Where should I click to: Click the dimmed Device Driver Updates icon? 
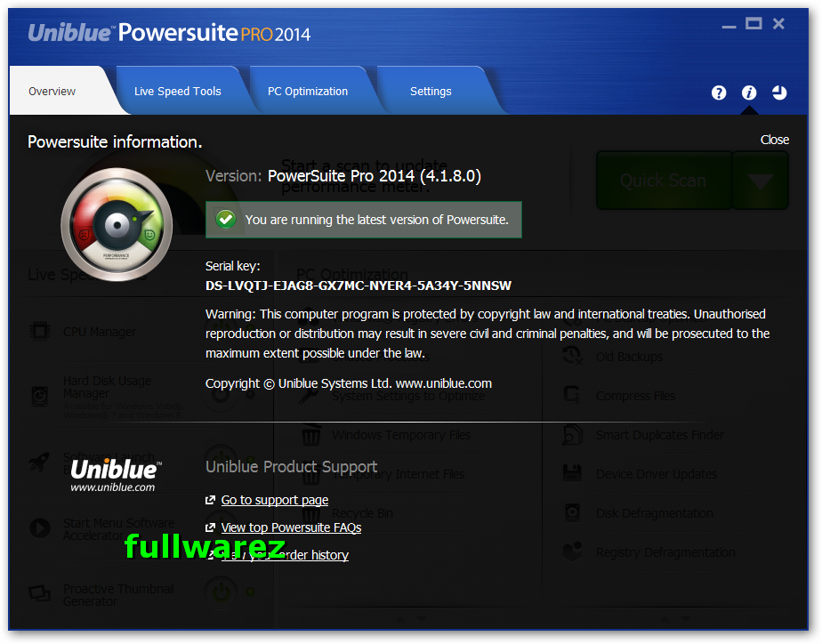(572, 474)
